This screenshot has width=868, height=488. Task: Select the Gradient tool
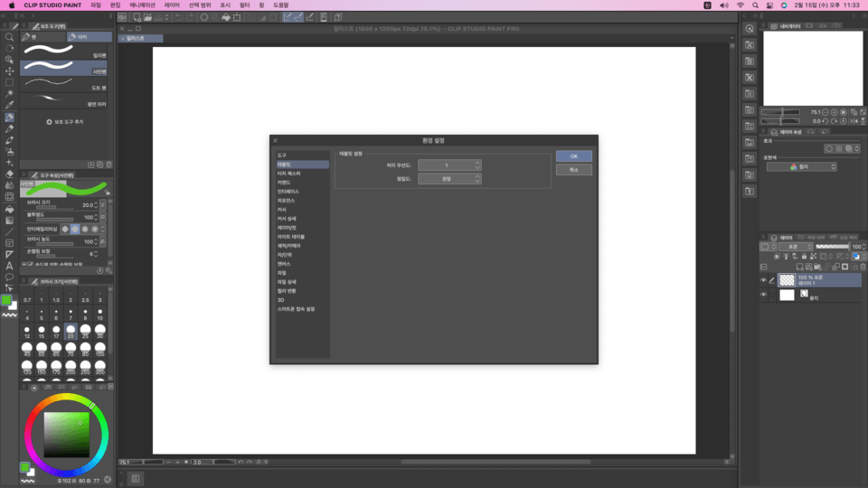click(x=9, y=221)
